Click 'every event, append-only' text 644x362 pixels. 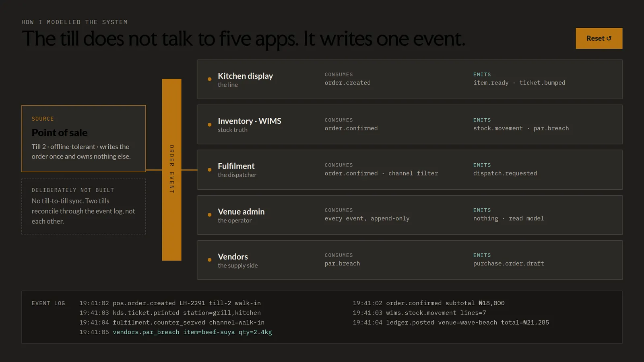point(367,218)
